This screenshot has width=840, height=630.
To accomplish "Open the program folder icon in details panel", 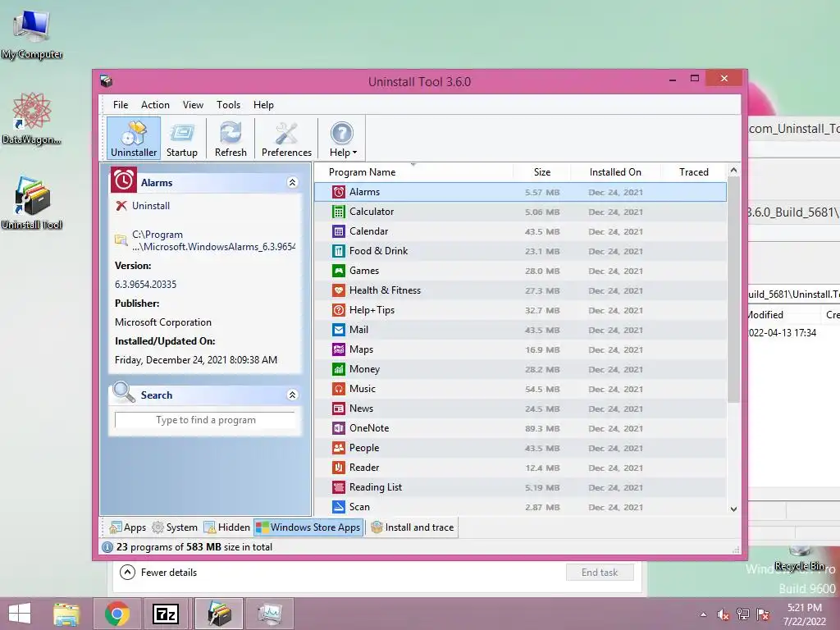I will click(121, 240).
